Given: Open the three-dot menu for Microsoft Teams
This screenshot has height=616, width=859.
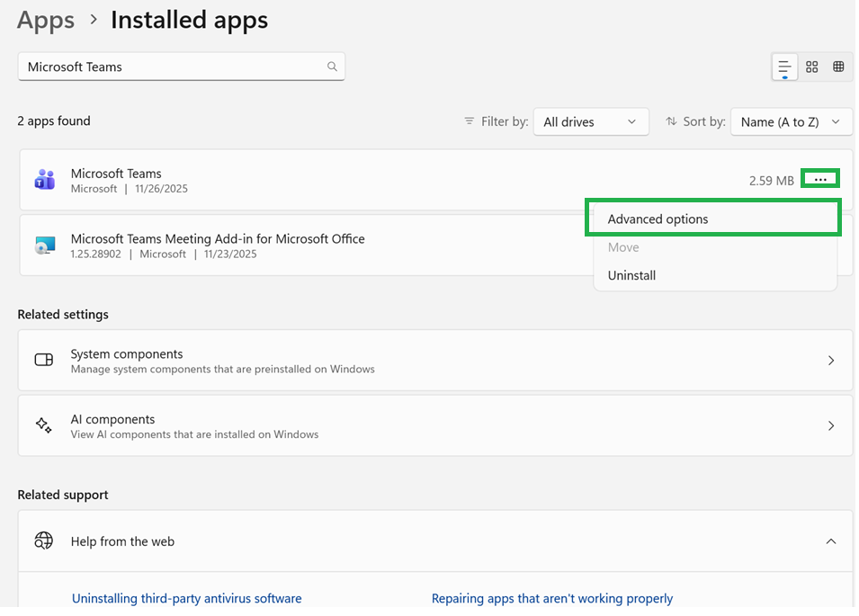Looking at the screenshot, I should click(820, 180).
